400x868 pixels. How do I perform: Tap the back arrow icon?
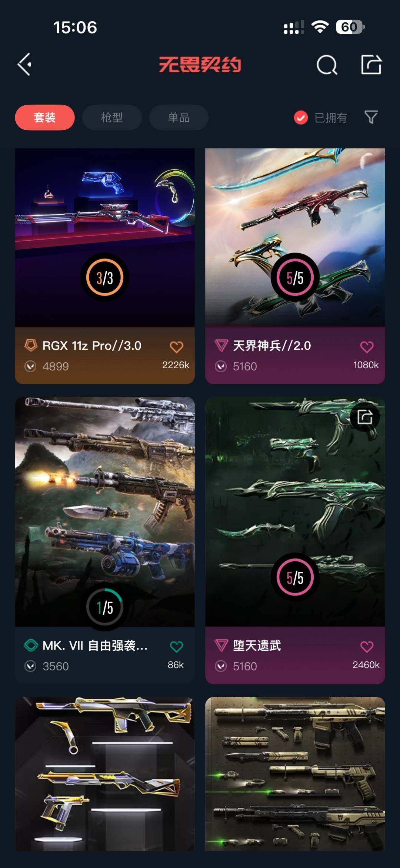coord(24,65)
